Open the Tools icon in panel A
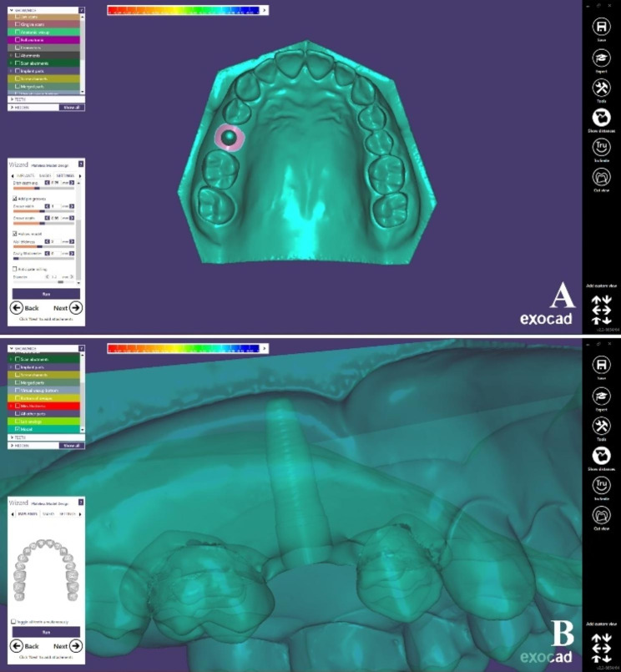Viewport: 621px width, 672px height. [601, 88]
